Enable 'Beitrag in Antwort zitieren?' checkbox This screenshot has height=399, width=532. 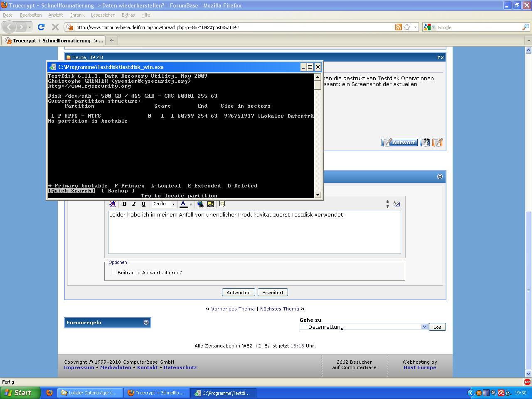click(x=113, y=272)
